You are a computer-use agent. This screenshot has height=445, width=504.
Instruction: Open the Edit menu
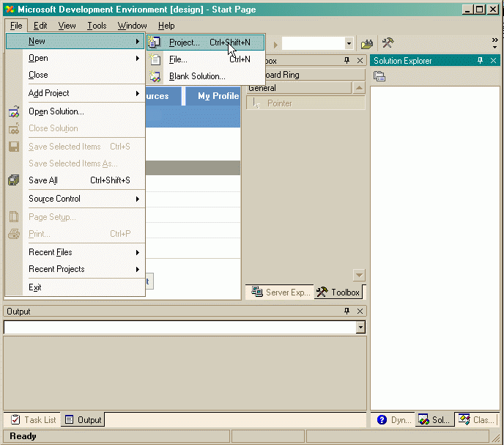pyautogui.click(x=40, y=26)
